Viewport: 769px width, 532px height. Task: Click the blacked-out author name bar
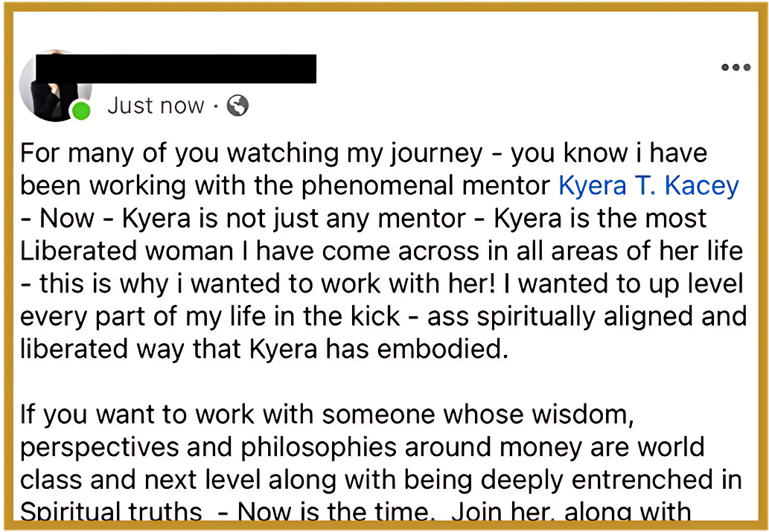coord(176,69)
